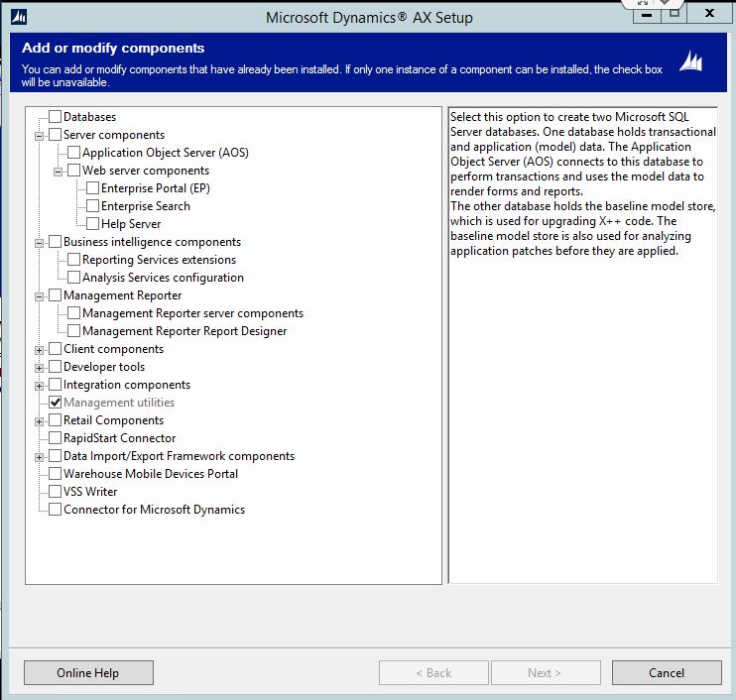Viewport: 736px width, 700px height.
Task: Click the Next button
Action: pos(546,673)
